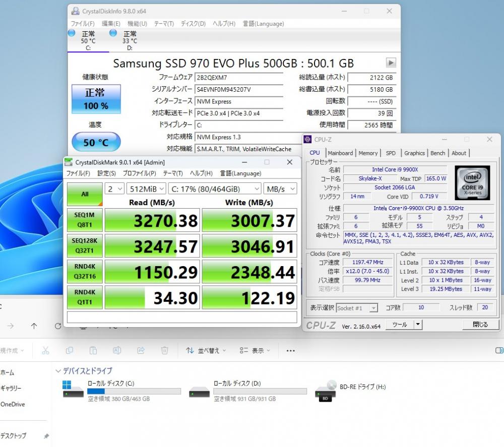The image size is (504, 447).
Task: Switch to the About tab in CPU-Z
Action: [x=459, y=153]
